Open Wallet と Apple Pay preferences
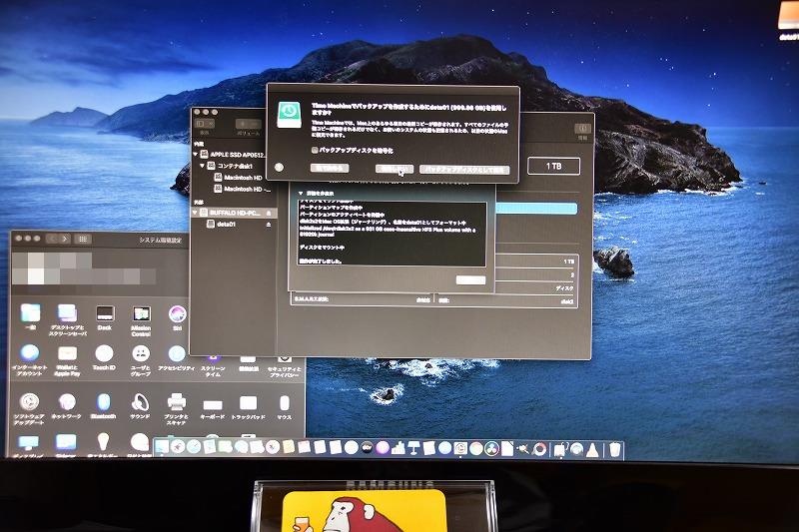Screen dimensions: 799x532 67,360
